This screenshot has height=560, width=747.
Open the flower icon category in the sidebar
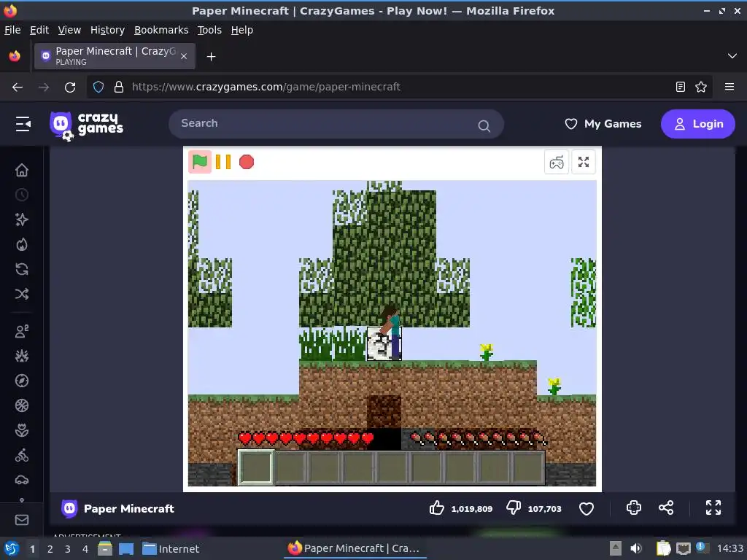pos(22,430)
